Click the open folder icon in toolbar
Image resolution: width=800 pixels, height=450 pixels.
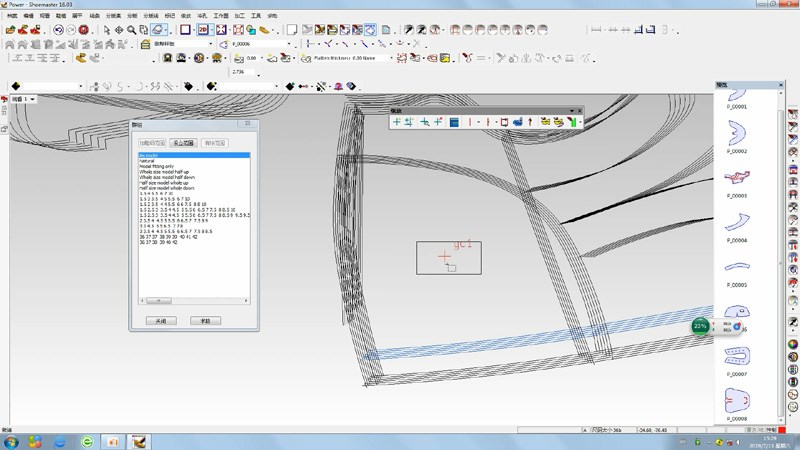click(x=10, y=30)
